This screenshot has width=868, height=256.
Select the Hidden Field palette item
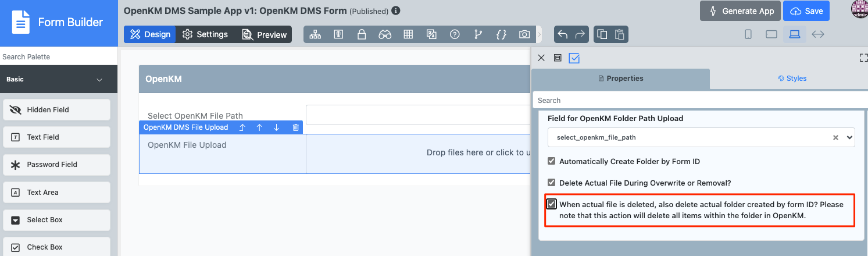click(56, 109)
